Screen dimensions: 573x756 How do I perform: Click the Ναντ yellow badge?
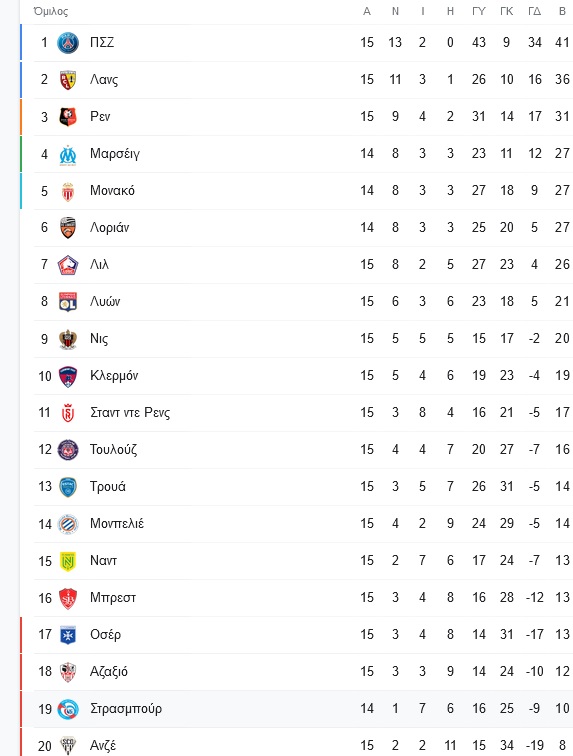[x=68, y=561]
